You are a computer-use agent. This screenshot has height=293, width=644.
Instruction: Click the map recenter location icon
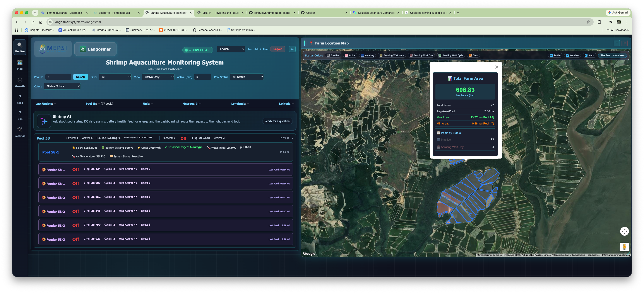[624, 231]
